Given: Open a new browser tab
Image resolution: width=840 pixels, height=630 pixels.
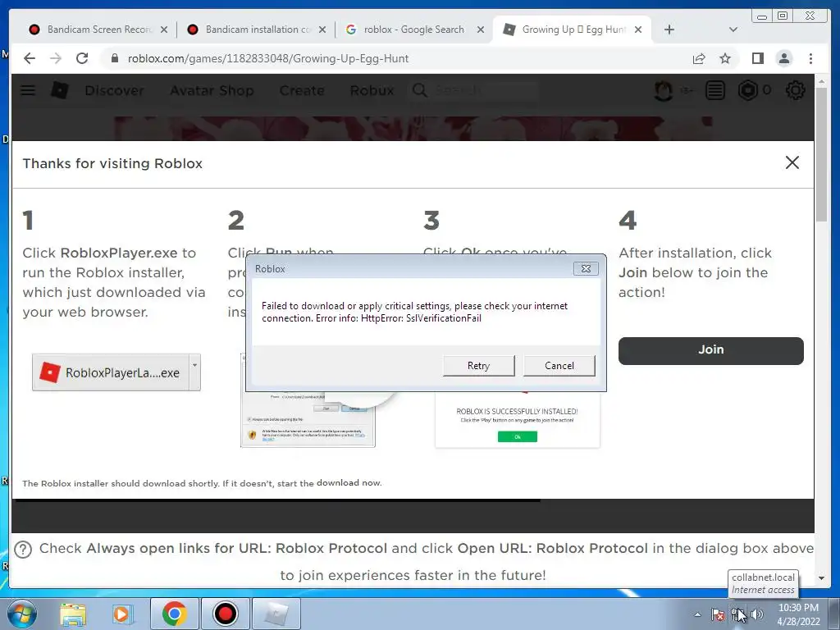Looking at the screenshot, I should pyautogui.click(x=669, y=30).
